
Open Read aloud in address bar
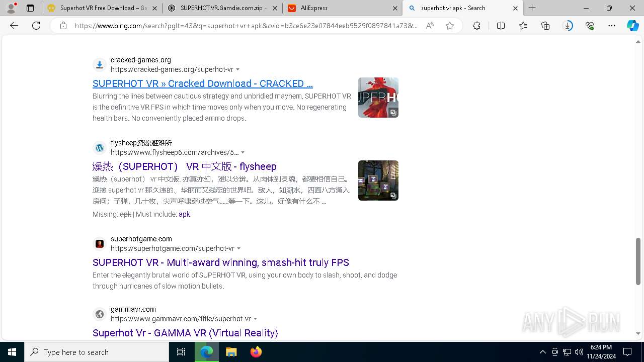click(x=430, y=26)
